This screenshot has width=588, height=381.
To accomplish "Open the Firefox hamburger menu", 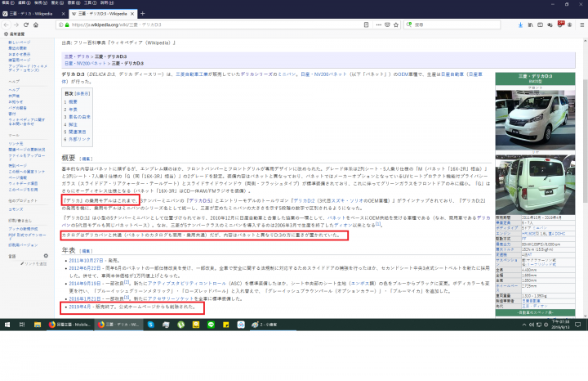I will coord(582,25).
